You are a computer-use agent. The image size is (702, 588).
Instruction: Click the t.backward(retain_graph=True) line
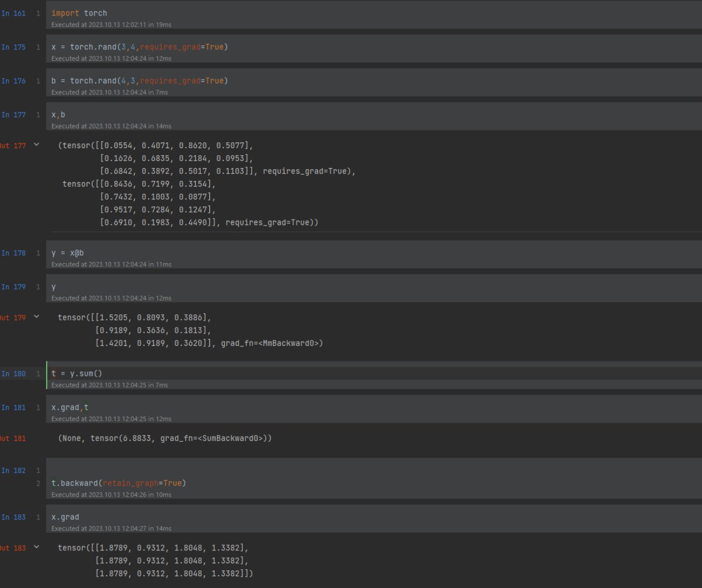click(x=119, y=483)
